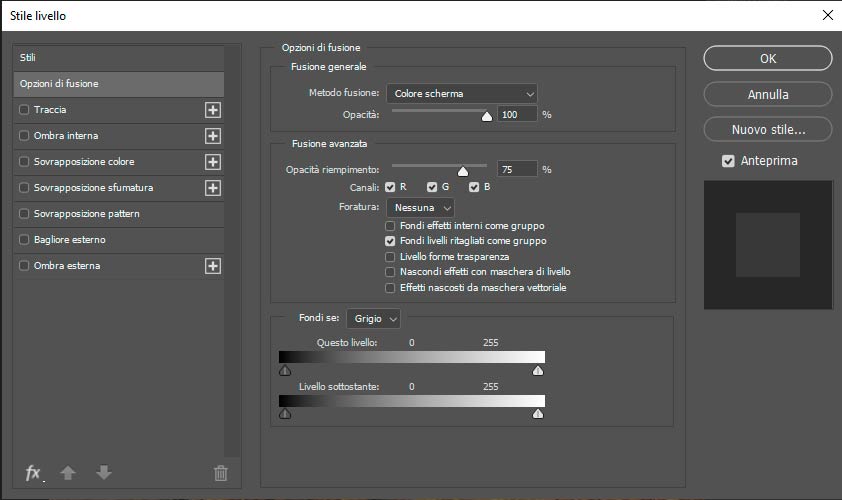
Task: Close the Stile livello dialog
Action: (828, 15)
